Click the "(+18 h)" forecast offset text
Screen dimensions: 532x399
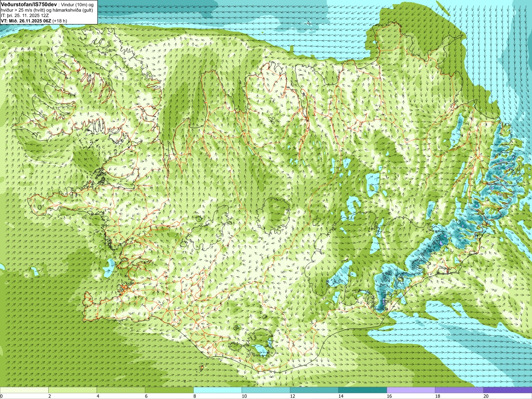point(60,21)
